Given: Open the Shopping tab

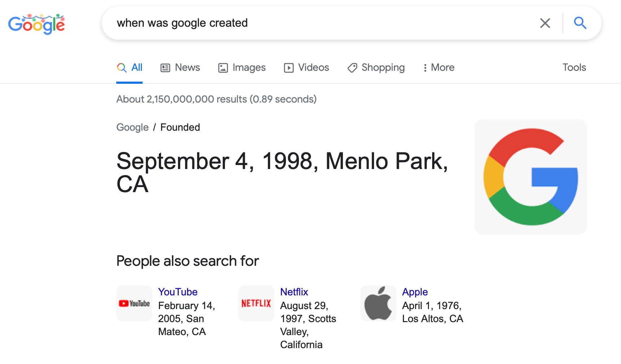Looking at the screenshot, I should point(376,68).
